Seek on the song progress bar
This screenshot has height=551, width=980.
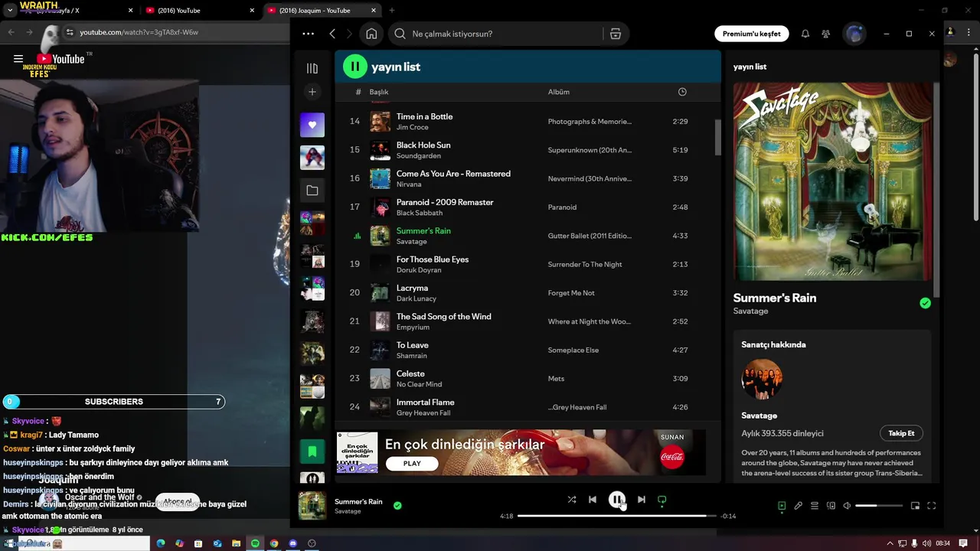tap(617, 516)
